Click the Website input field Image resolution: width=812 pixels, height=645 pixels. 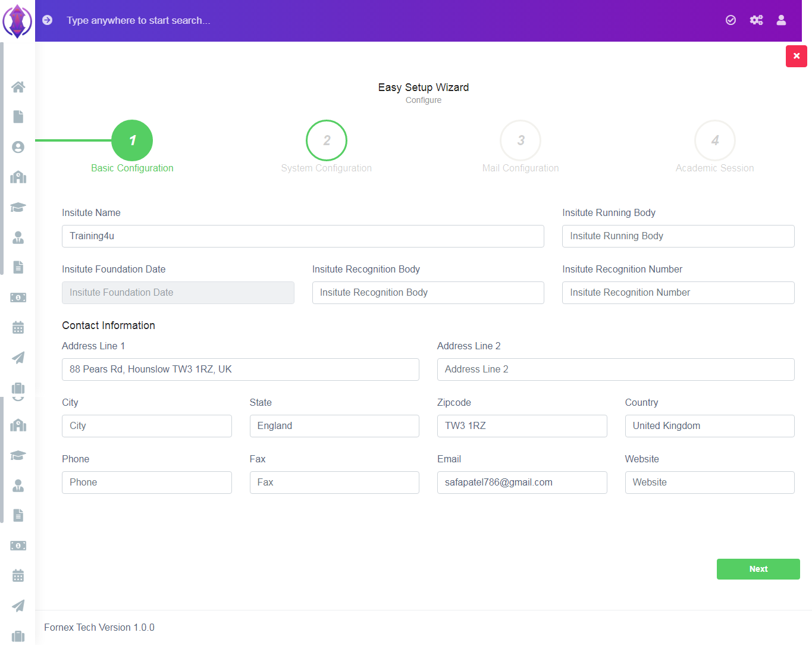(710, 483)
